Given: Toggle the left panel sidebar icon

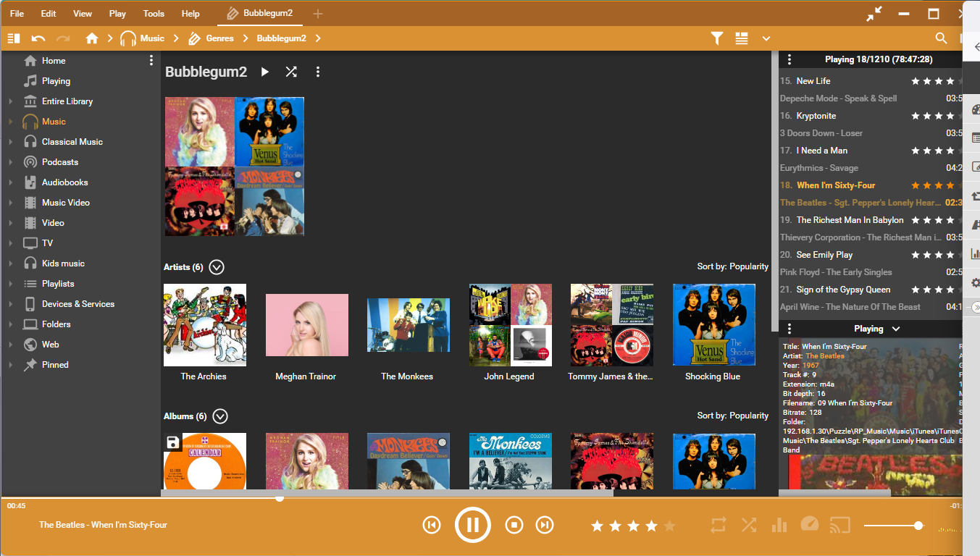Looking at the screenshot, I should click(14, 38).
